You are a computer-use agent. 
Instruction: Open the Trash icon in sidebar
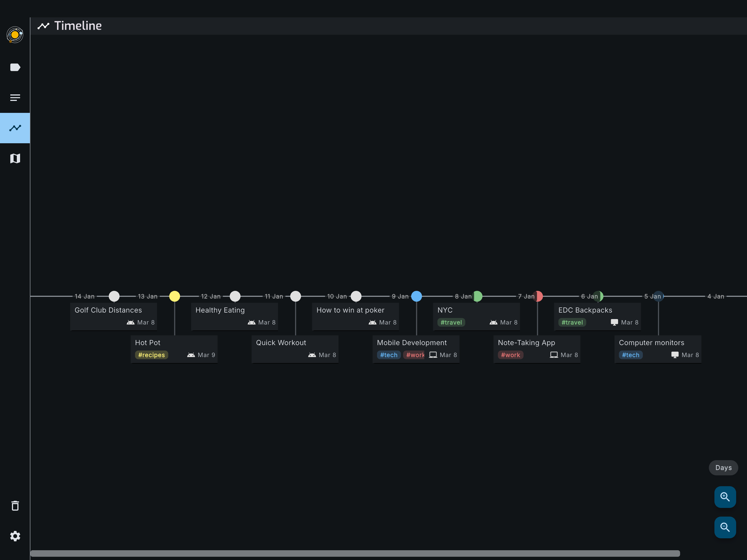pyautogui.click(x=15, y=506)
